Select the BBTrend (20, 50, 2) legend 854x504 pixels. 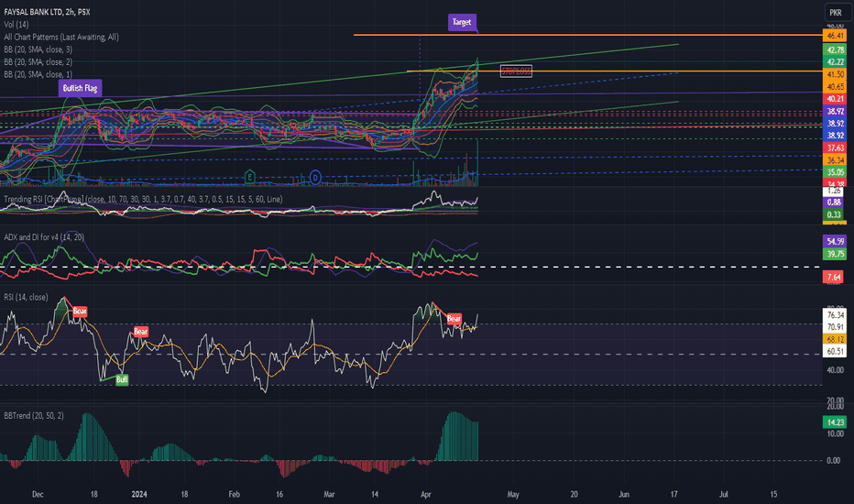34,416
